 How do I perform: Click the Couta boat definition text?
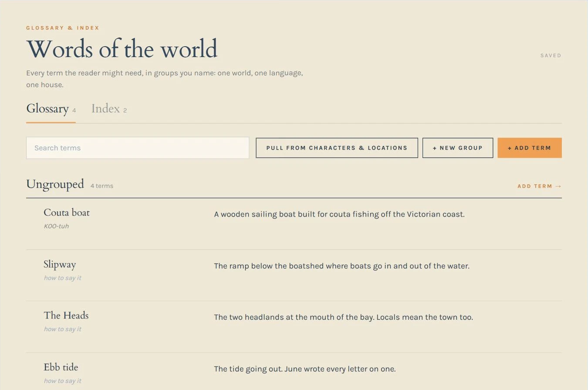[339, 214]
